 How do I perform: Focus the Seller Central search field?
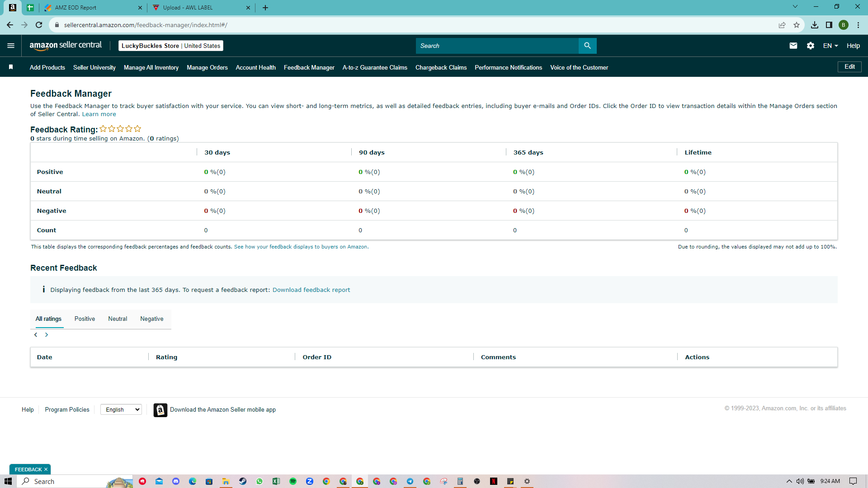click(x=497, y=46)
